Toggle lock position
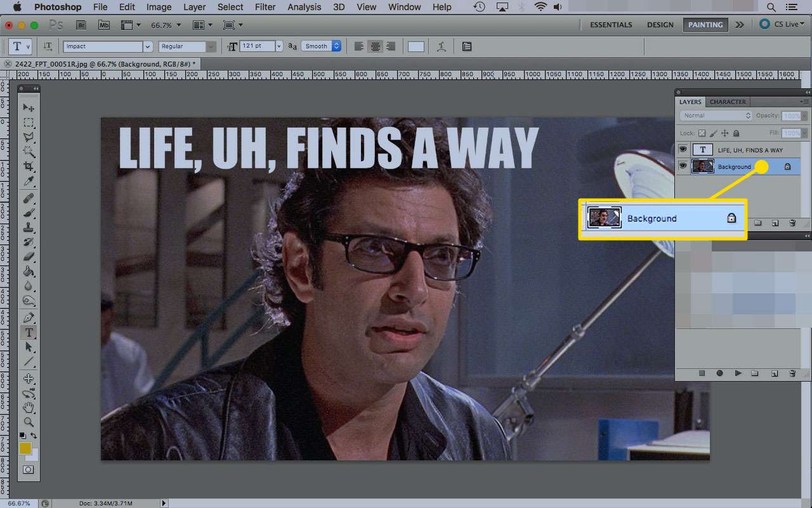Viewport: 812px width, 508px height. point(724,133)
